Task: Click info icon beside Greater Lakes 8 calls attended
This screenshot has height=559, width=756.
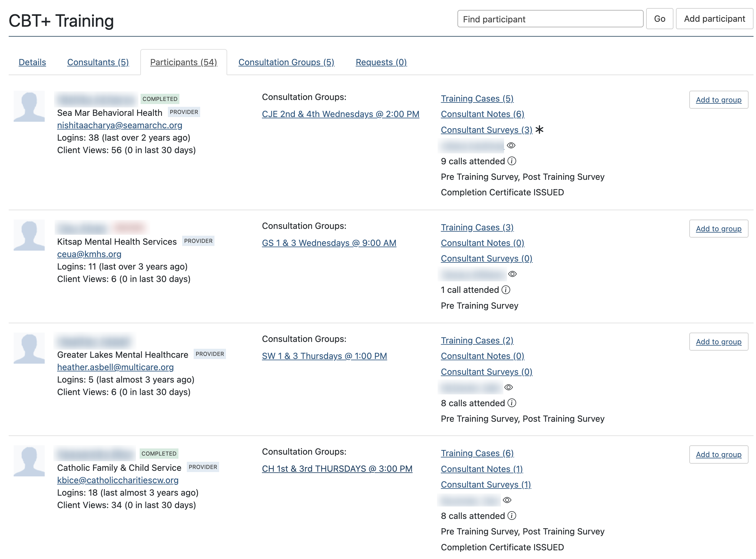Action: click(x=512, y=403)
